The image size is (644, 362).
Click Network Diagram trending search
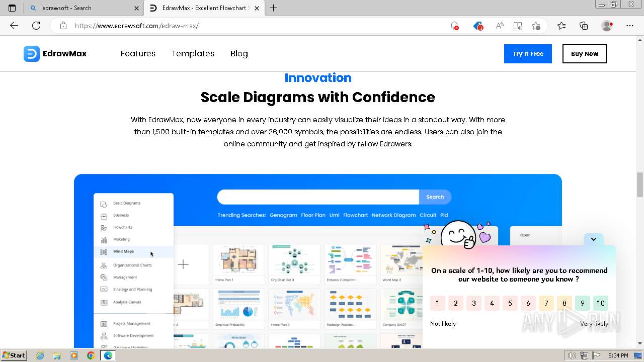[x=393, y=215]
